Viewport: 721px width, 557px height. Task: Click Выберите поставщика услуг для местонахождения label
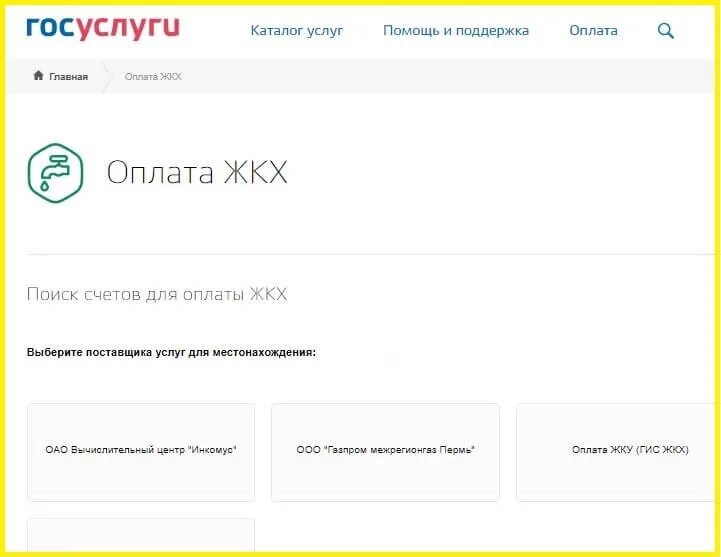(x=172, y=353)
